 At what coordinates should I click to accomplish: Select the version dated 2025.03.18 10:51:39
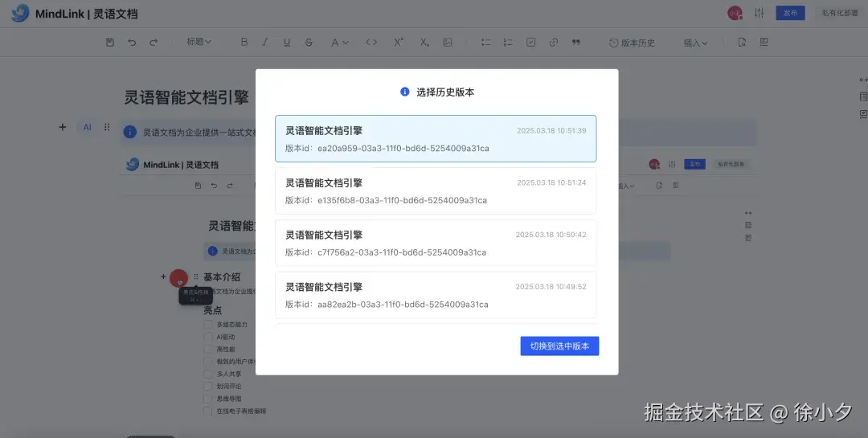436,138
